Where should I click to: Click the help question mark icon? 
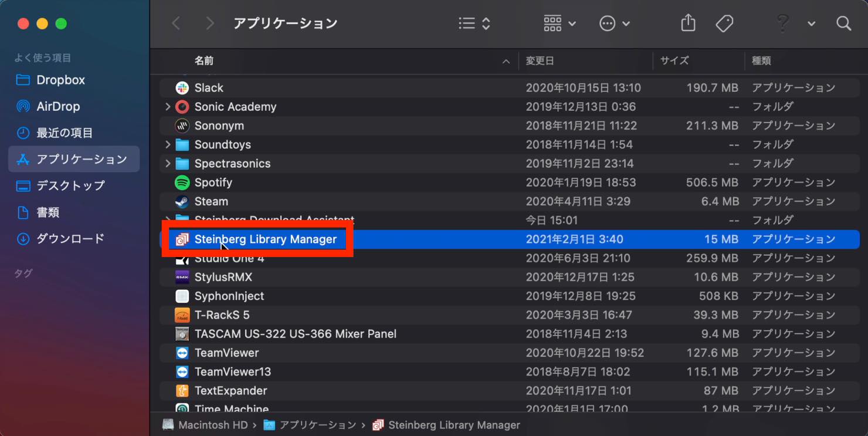[782, 23]
